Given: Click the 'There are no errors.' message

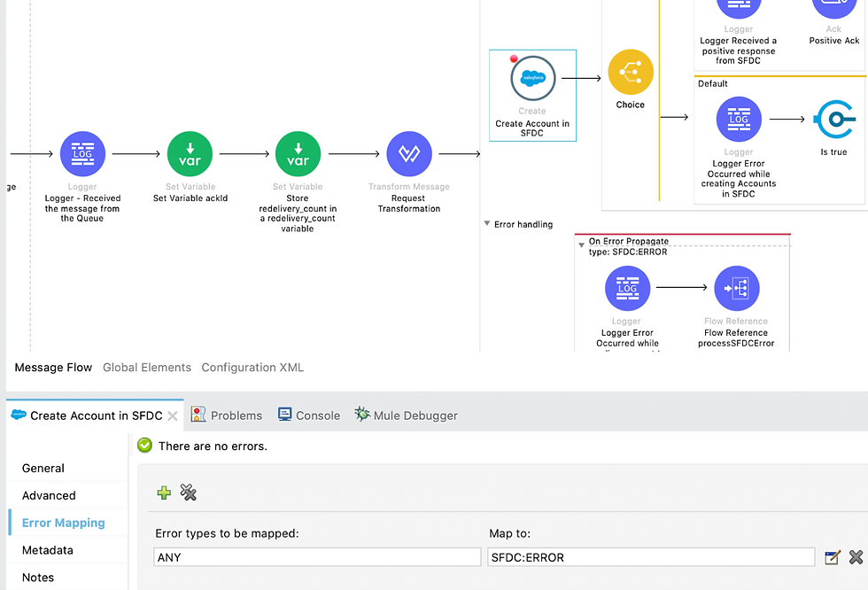Looking at the screenshot, I should coord(213,446).
